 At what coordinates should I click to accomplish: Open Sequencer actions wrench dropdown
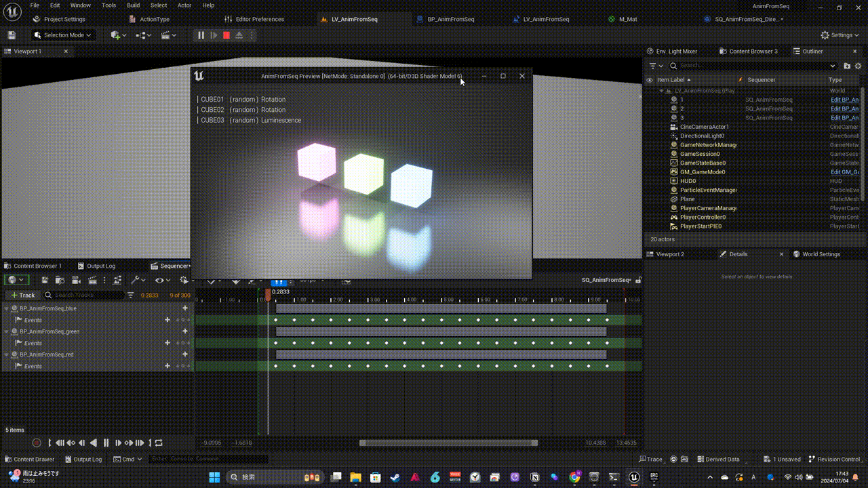138,280
